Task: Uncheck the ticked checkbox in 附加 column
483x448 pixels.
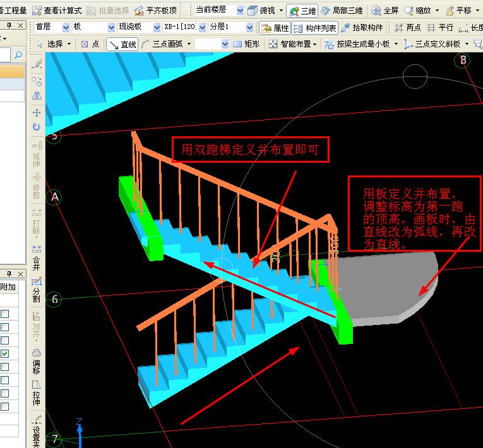Action: pyautogui.click(x=4, y=353)
